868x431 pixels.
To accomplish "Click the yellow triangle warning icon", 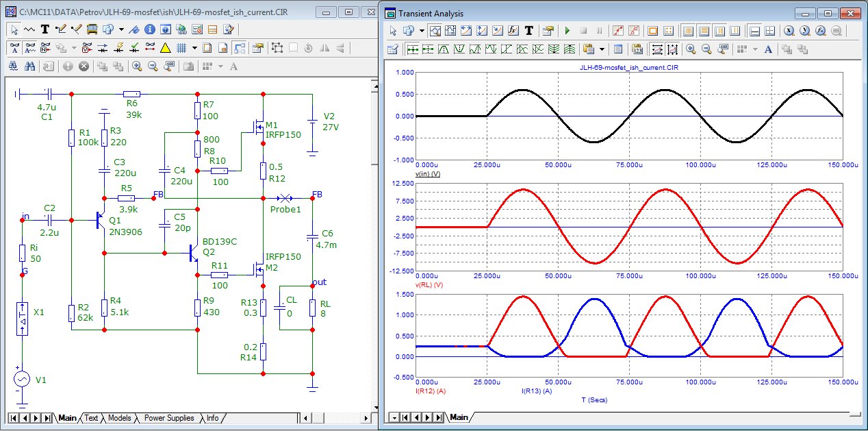I will click(x=166, y=48).
